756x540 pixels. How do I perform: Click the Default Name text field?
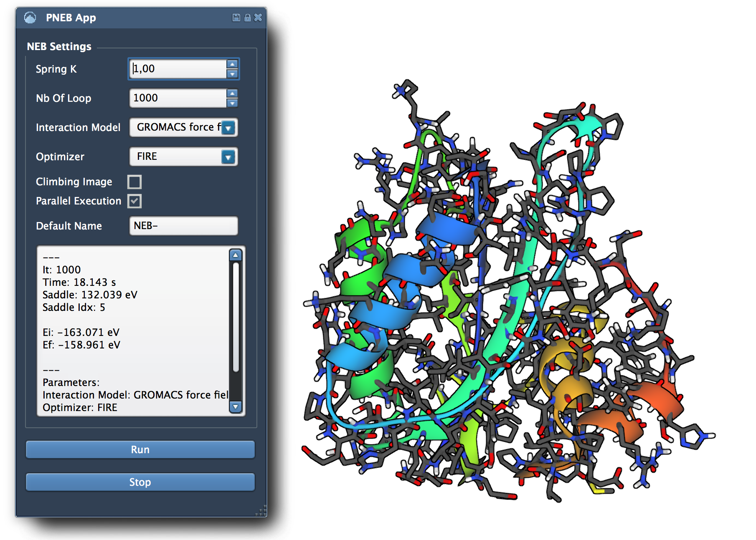[x=183, y=226]
